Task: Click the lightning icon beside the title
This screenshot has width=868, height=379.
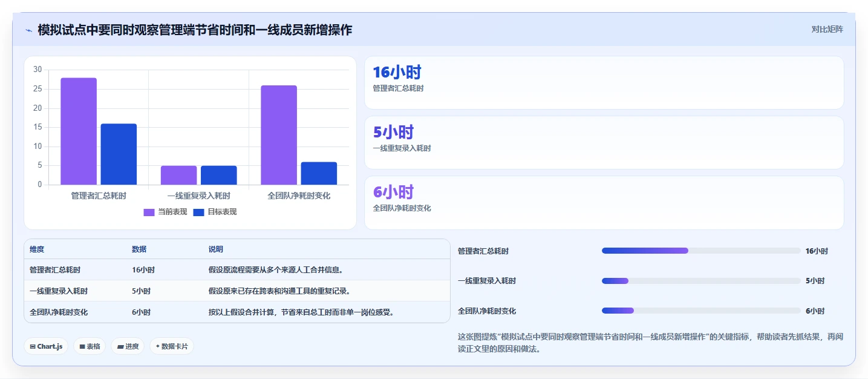Action: click(28, 30)
